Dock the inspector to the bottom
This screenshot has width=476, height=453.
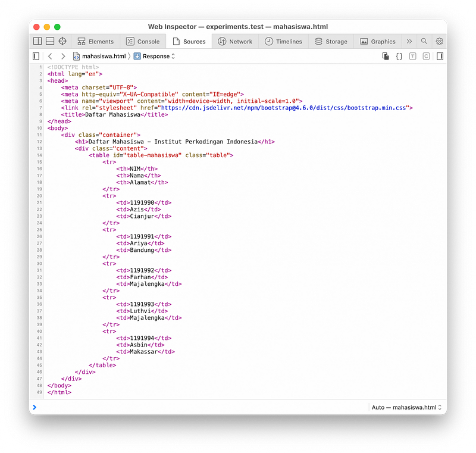50,42
